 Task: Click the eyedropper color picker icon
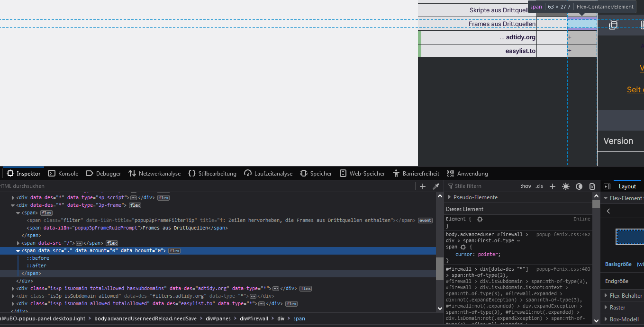(x=436, y=186)
